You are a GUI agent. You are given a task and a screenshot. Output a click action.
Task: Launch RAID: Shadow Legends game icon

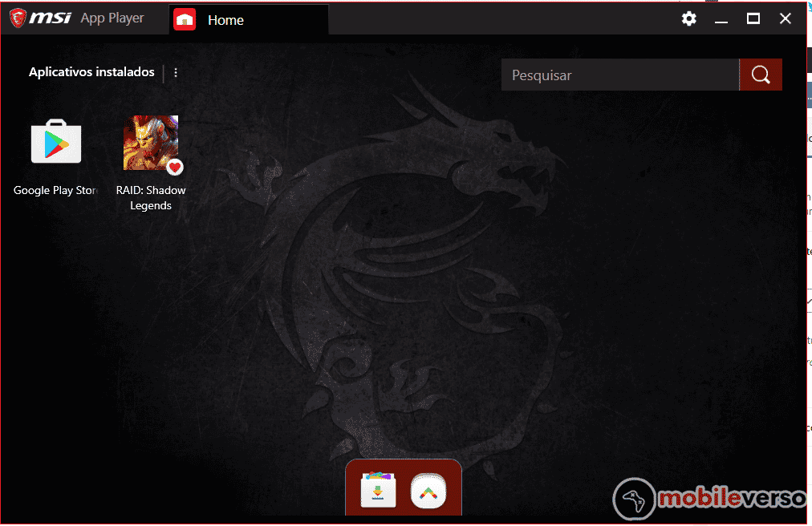(150, 142)
